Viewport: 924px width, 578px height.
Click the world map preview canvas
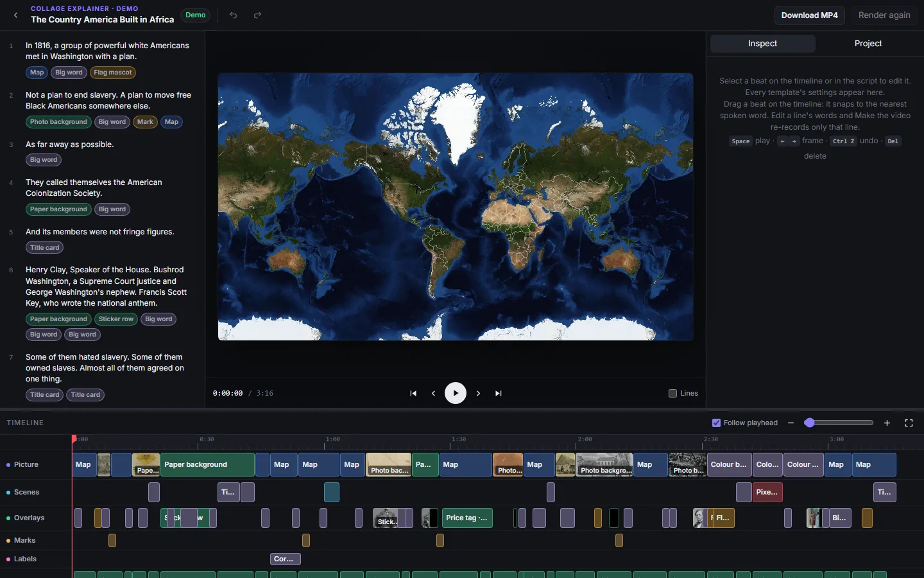[x=456, y=206]
